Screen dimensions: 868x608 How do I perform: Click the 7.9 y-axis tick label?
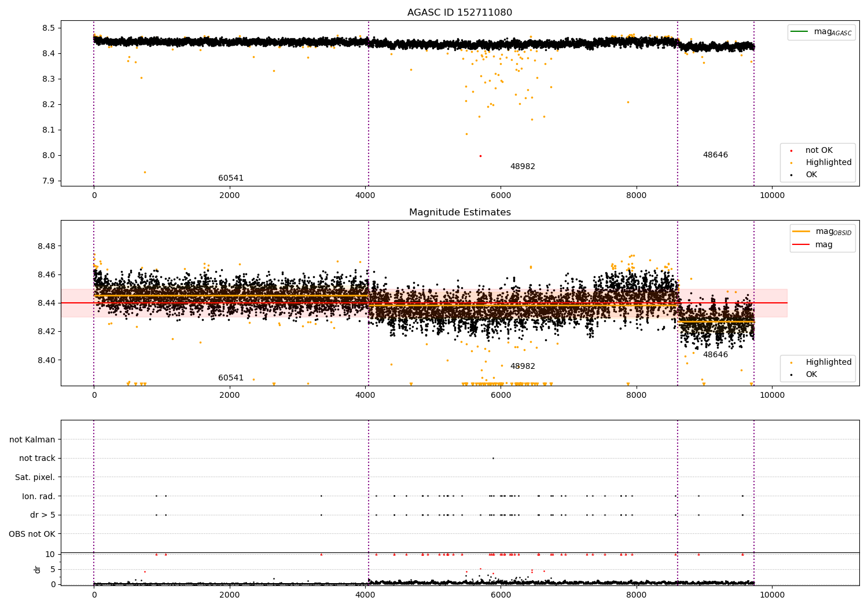click(x=49, y=181)
